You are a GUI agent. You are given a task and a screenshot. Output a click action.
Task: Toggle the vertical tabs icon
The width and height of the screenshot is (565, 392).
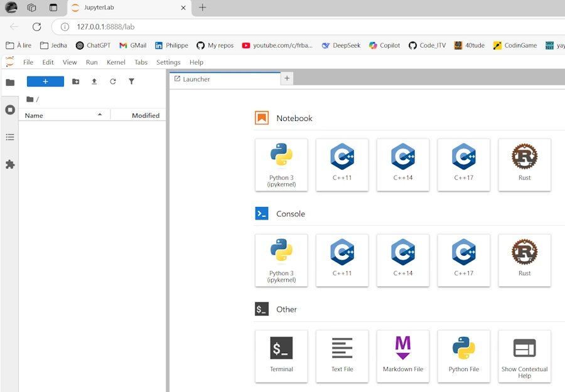[53, 8]
